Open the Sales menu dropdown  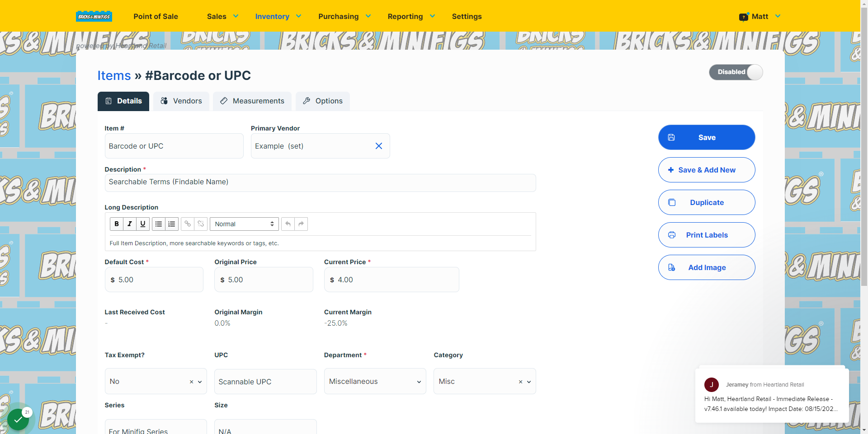pyautogui.click(x=222, y=16)
